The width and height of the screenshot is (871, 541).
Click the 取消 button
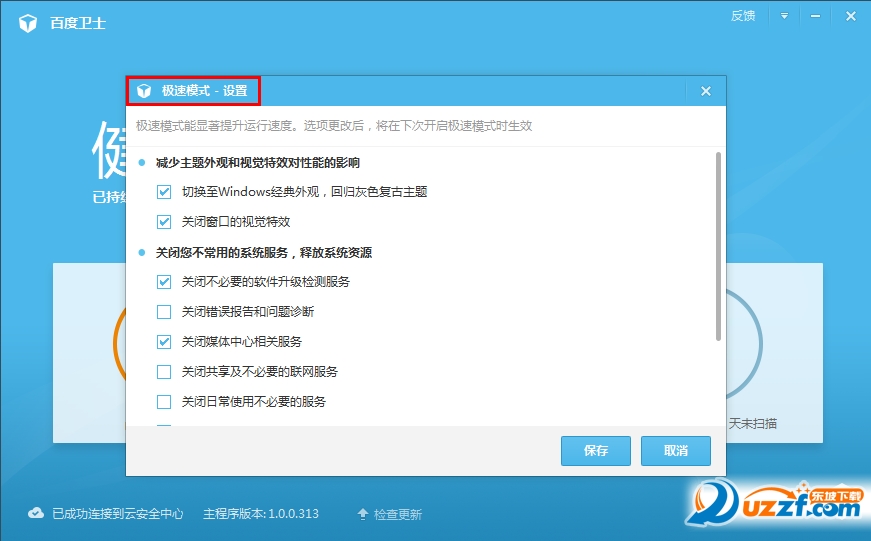pyautogui.click(x=676, y=451)
